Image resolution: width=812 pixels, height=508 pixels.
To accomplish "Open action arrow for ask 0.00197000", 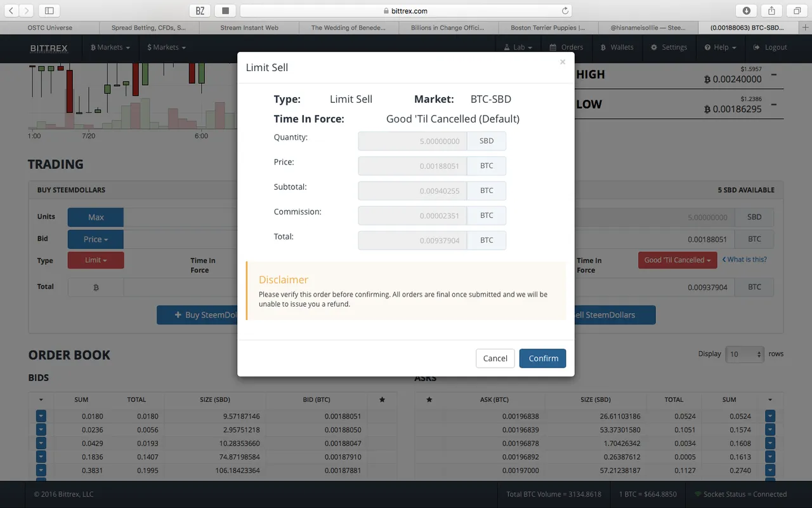I will [770, 471].
